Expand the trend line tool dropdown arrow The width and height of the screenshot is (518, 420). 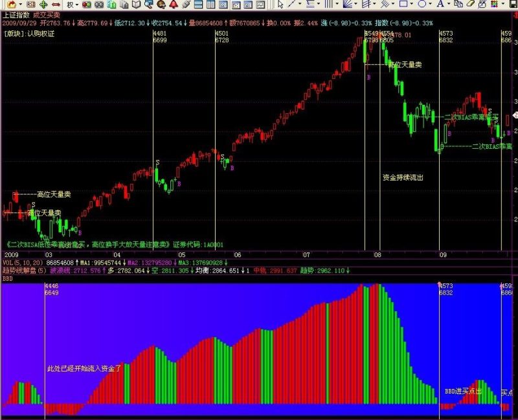(300, 5)
